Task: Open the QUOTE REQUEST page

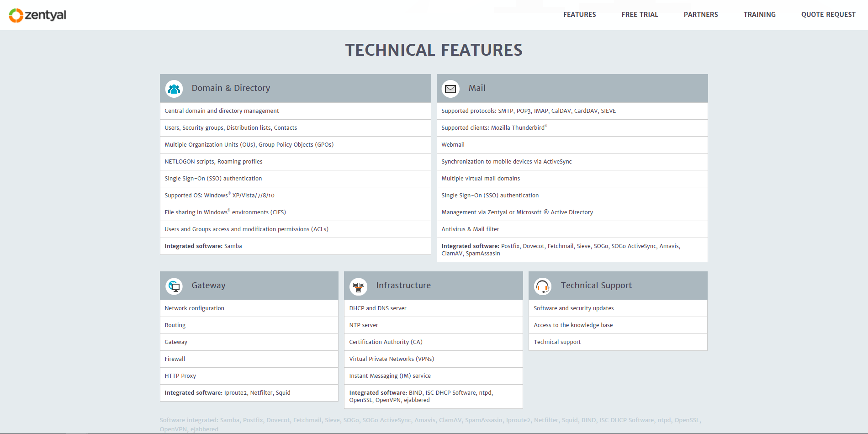Action: [828, 15]
